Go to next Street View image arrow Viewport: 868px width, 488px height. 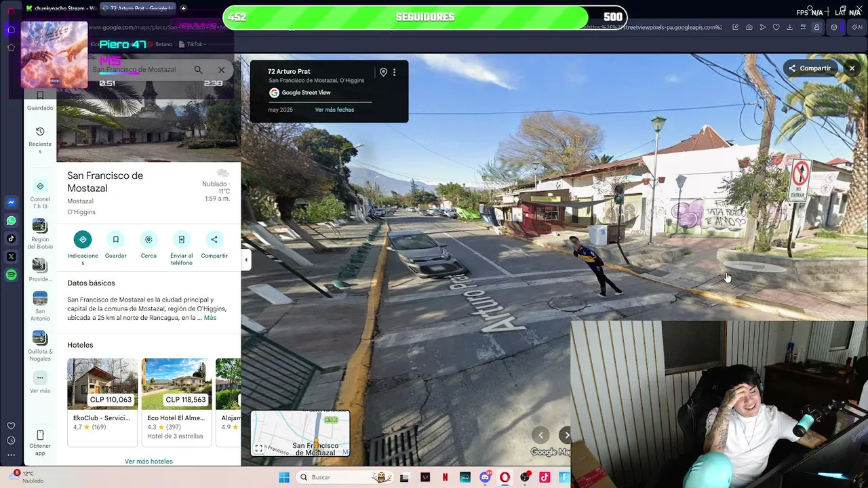pyautogui.click(x=566, y=435)
